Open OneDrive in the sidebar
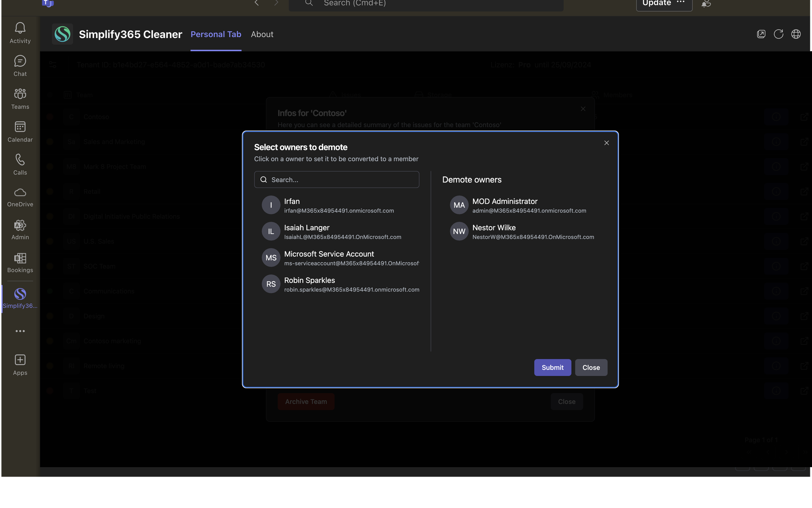The image size is (812, 508). [x=20, y=197]
